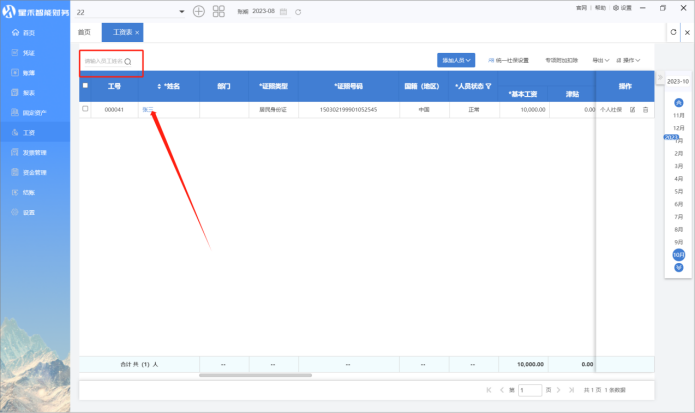Click the sort arrows beside 姓名 column header
The width and height of the screenshot is (695, 413).
[x=159, y=86]
